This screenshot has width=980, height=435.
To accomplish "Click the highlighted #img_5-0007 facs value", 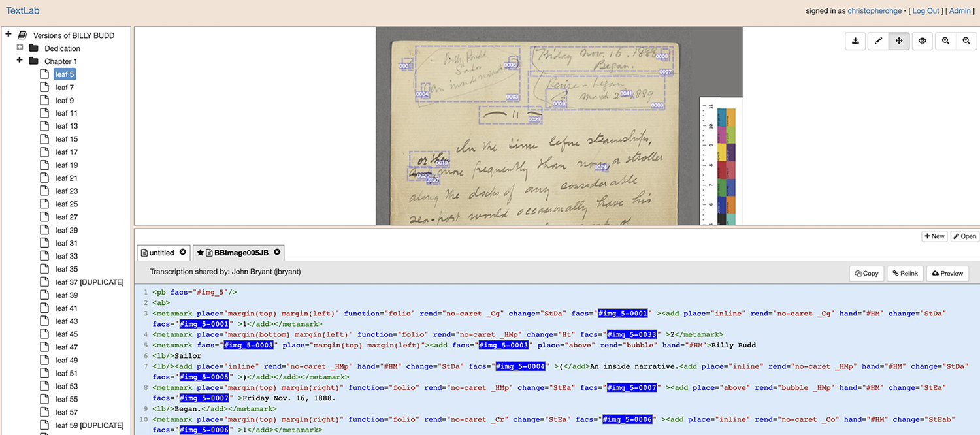I will pos(630,387).
